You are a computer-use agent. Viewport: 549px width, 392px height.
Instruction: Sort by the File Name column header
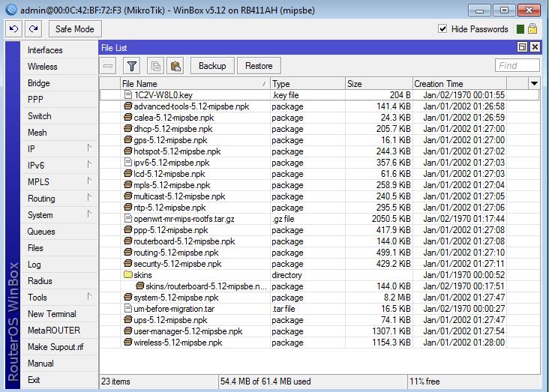195,84
